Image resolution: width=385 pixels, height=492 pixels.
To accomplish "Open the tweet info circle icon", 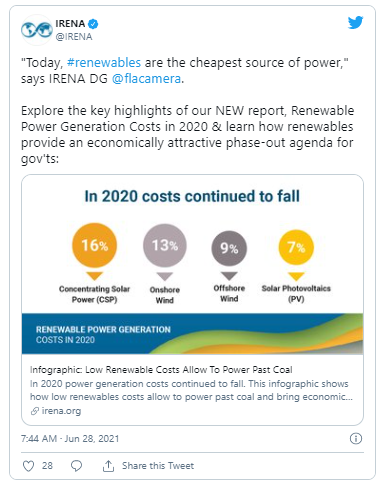I will [356, 438].
